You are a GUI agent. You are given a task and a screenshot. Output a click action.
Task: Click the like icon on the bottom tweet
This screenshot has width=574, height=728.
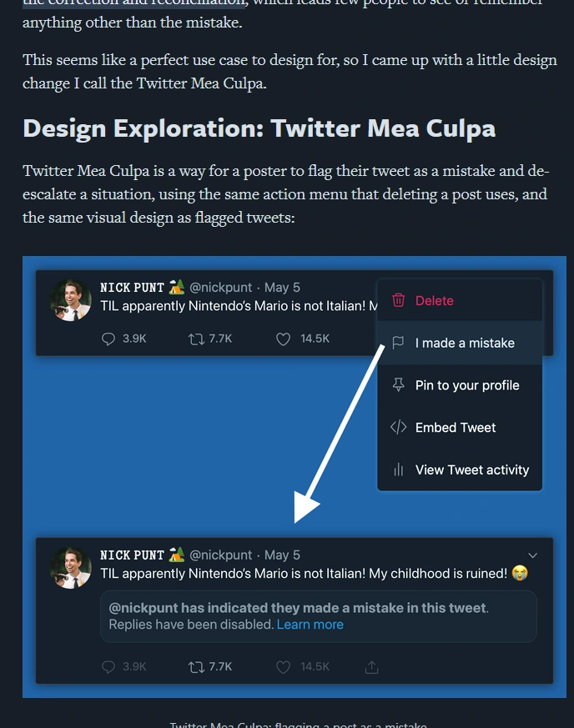(x=283, y=666)
